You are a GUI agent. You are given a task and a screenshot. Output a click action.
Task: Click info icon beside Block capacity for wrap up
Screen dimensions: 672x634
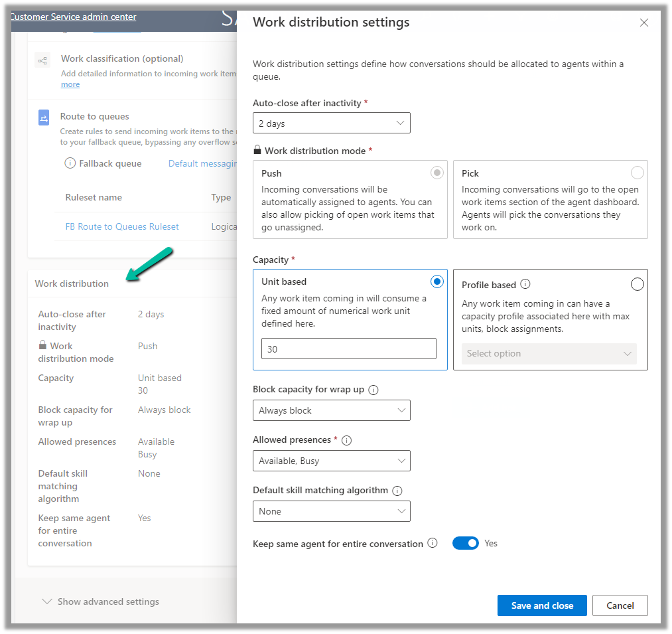click(x=373, y=390)
